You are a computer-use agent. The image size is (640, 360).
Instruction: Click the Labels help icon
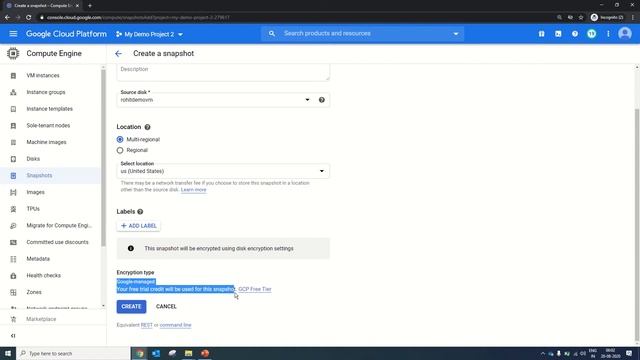click(140, 212)
